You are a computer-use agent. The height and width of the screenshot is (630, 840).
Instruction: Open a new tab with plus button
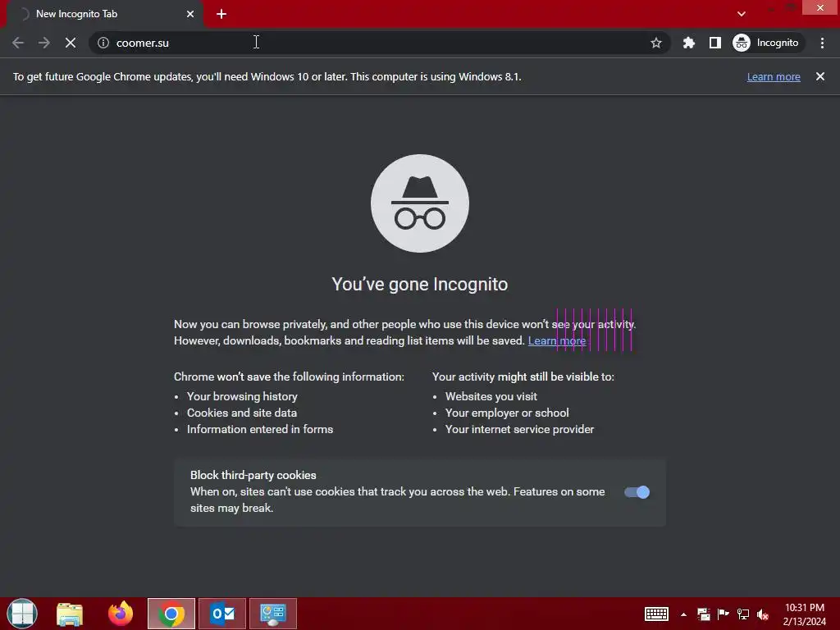click(221, 14)
